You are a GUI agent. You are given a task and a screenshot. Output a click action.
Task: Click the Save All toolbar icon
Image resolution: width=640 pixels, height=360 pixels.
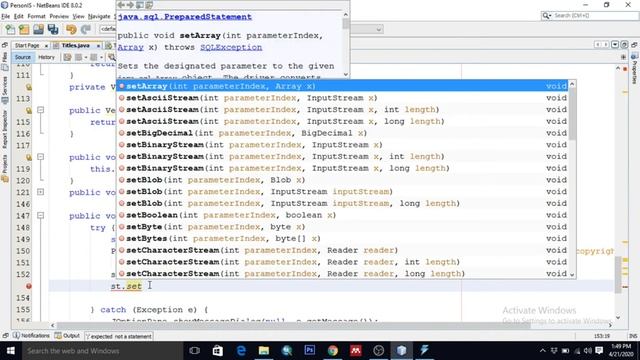coord(53,29)
